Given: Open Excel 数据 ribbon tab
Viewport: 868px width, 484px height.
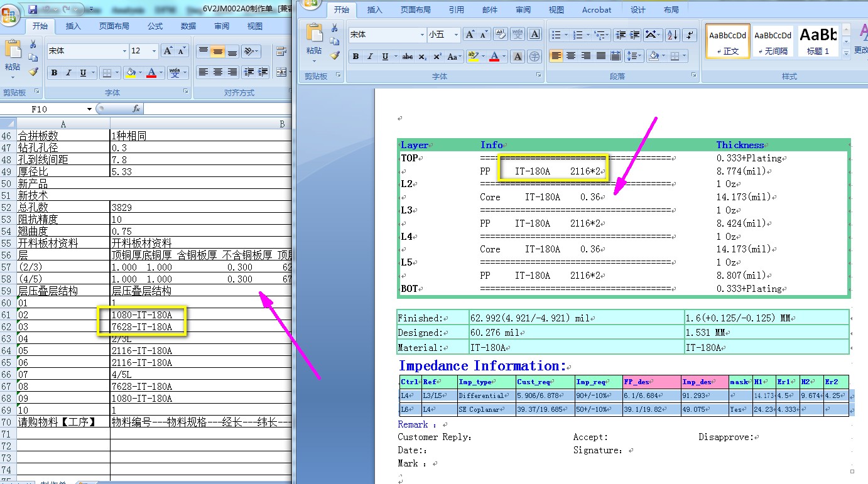Looking at the screenshot, I should tap(188, 26).
